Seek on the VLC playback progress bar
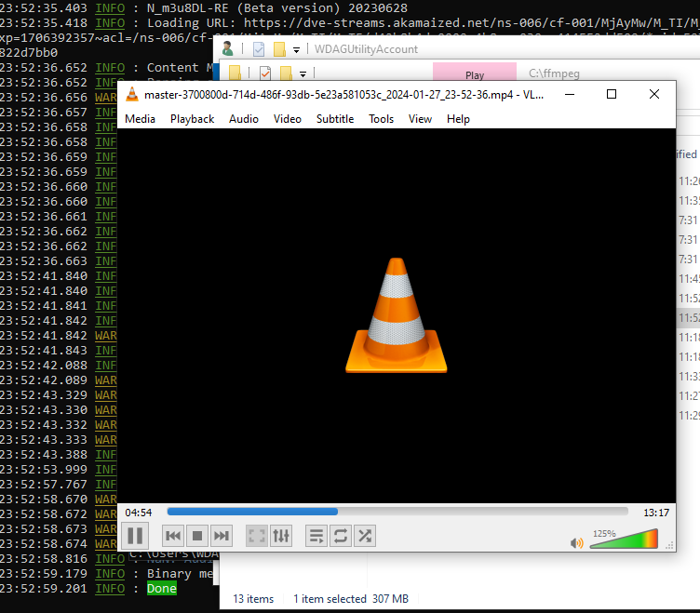The image size is (700, 613). 397,513
